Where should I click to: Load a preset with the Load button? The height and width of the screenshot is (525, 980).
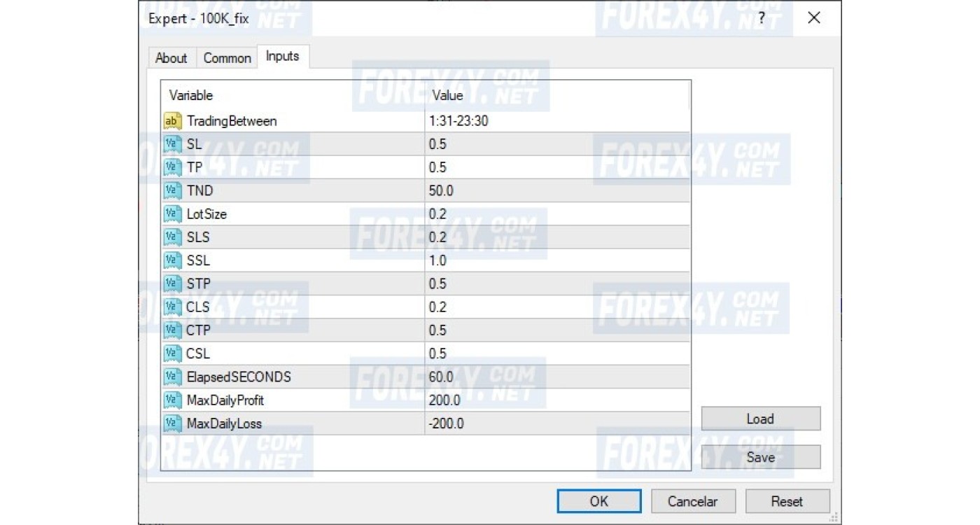pos(760,419)
